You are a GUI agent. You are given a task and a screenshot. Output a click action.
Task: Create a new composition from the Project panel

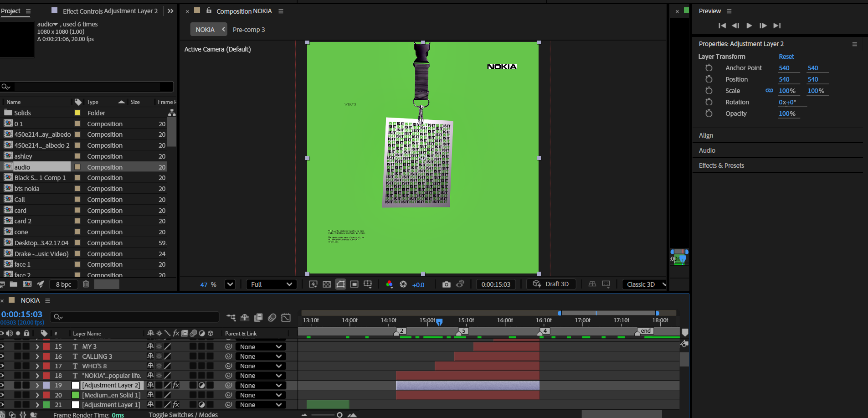point(27,284)
